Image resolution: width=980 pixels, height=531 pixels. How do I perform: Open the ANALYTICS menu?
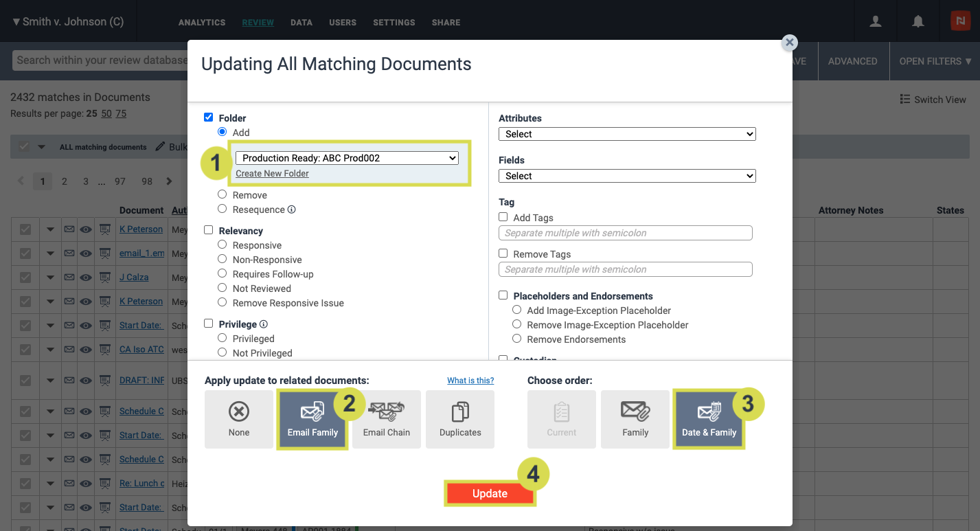[202, 23]
